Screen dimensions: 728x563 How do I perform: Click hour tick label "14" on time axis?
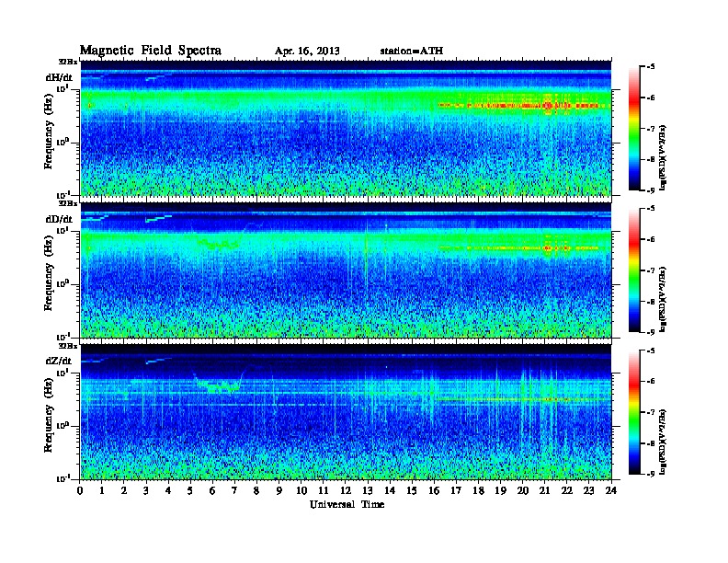[390, 490]
